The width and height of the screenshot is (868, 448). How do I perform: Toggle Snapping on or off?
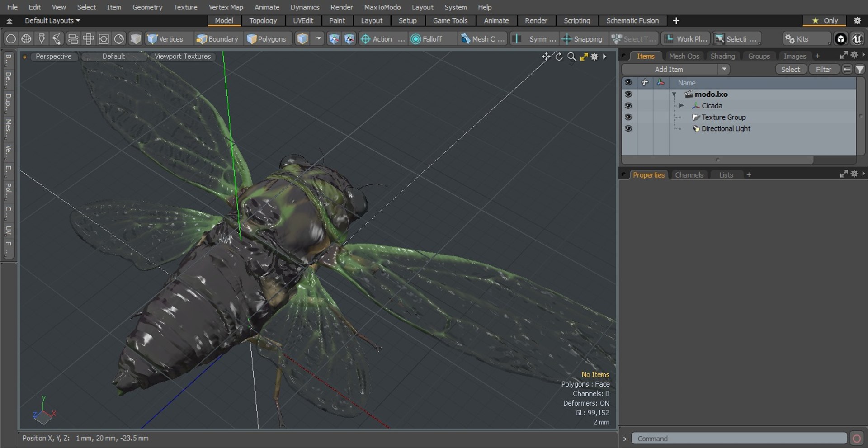coord(582,39)
